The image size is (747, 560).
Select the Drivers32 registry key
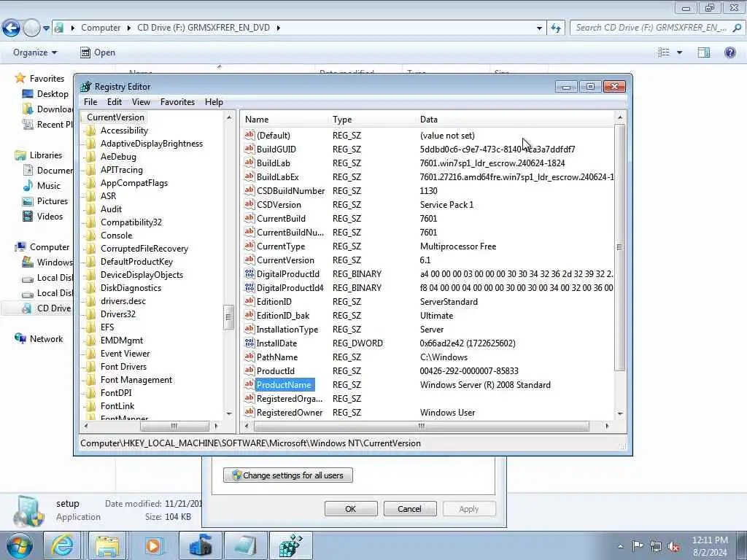pos(117,314)
